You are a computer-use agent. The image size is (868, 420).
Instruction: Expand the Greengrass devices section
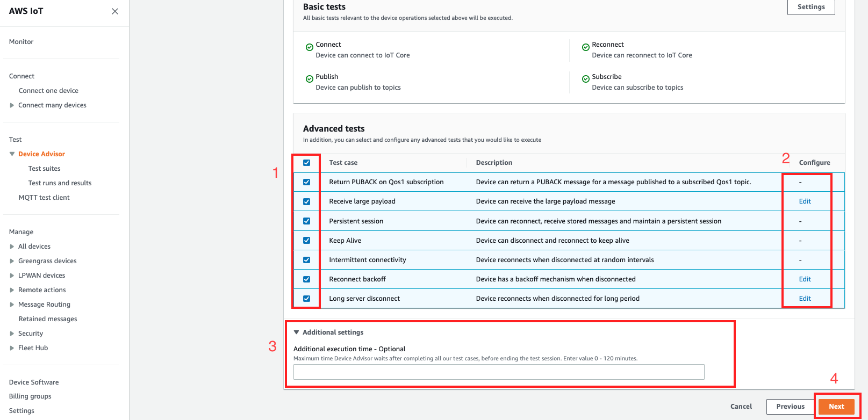pyautogui.click(x=12, y=261)
